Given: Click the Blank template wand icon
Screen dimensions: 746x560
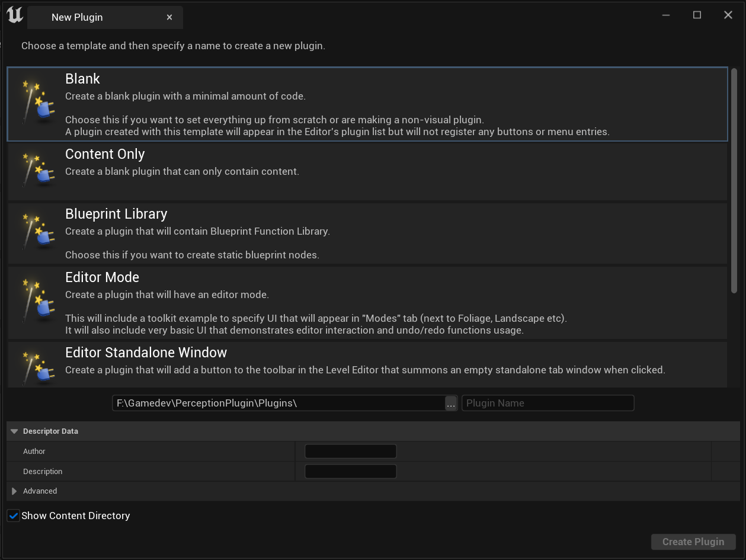Looking at the screenshot, I should click(39, 103).
